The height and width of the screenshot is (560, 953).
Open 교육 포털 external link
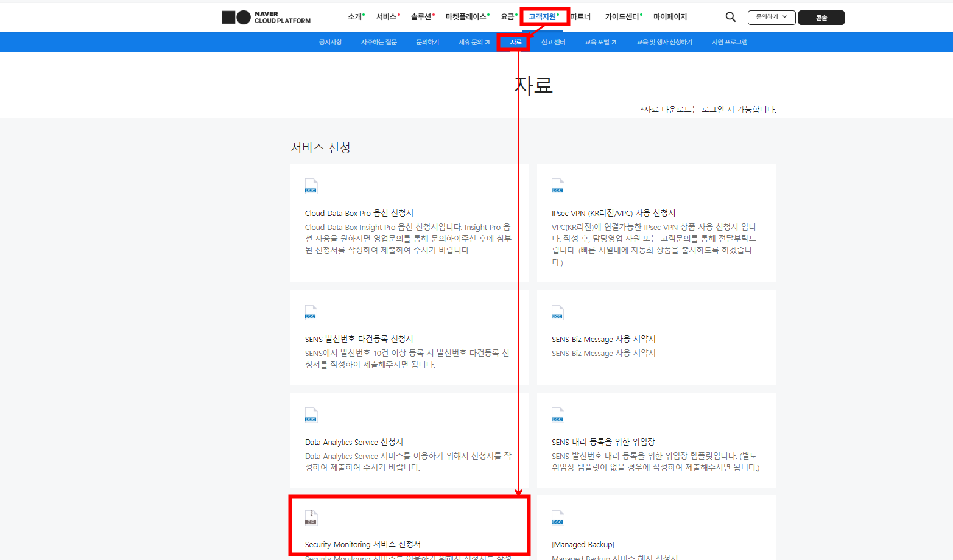coord(600,42)
